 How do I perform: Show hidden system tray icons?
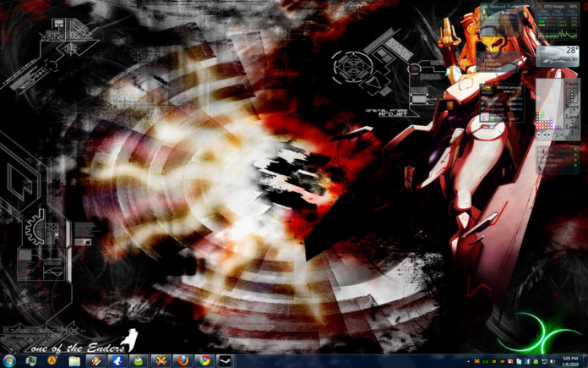tap(468, 361)
